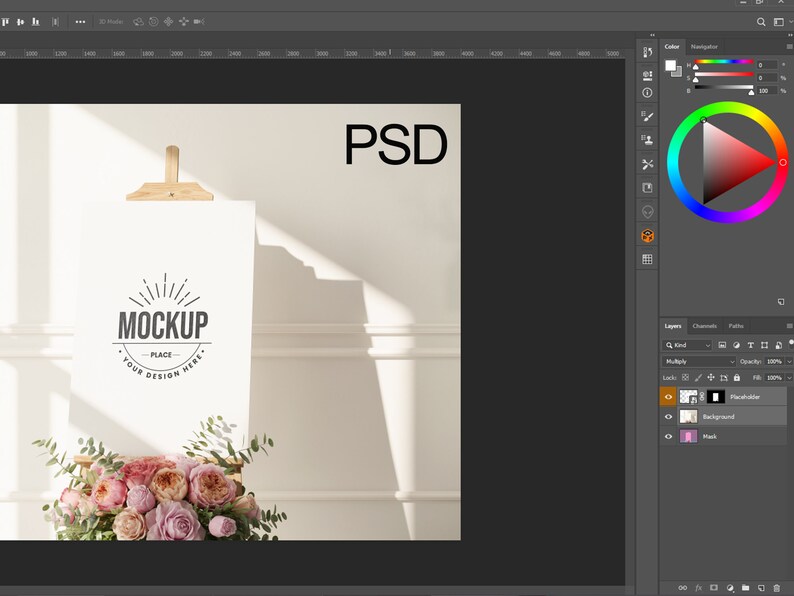Open the Kind filter dropdown
Screen dimensions: 794x596
tap(687, 345)
